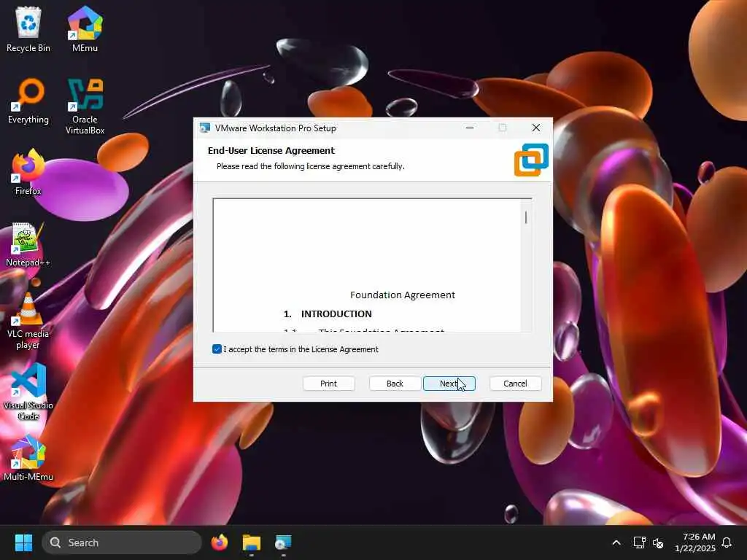Open the notifications bell icon

[727, 542]
